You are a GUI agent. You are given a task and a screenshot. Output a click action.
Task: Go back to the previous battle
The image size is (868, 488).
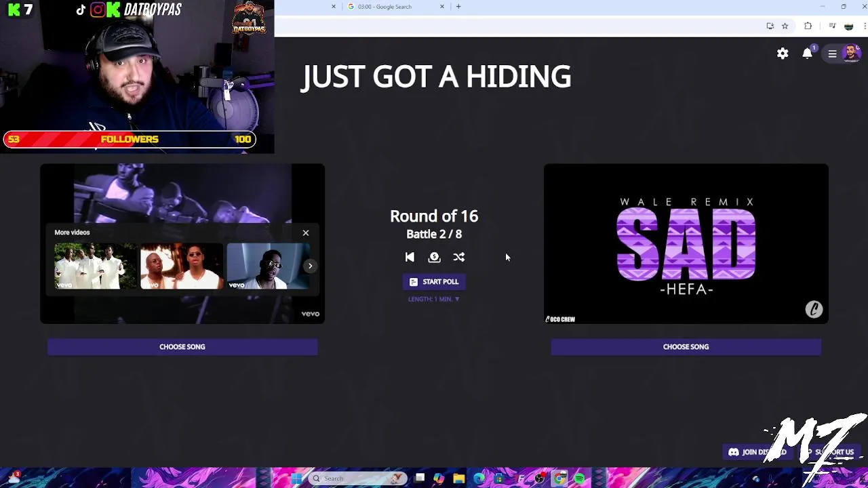pos(410,258)
